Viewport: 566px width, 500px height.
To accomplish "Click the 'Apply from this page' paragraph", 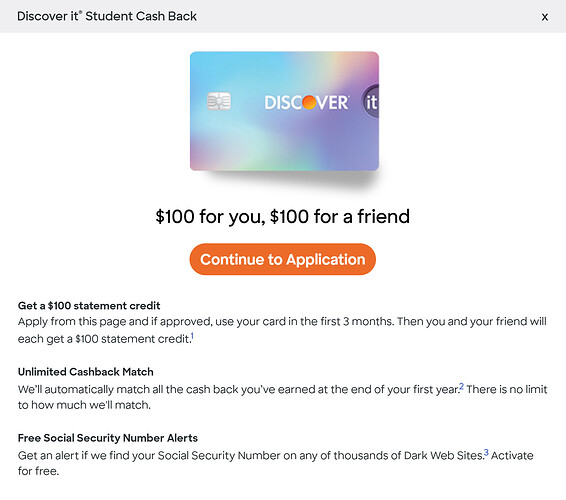I will (x=282, y=330).
